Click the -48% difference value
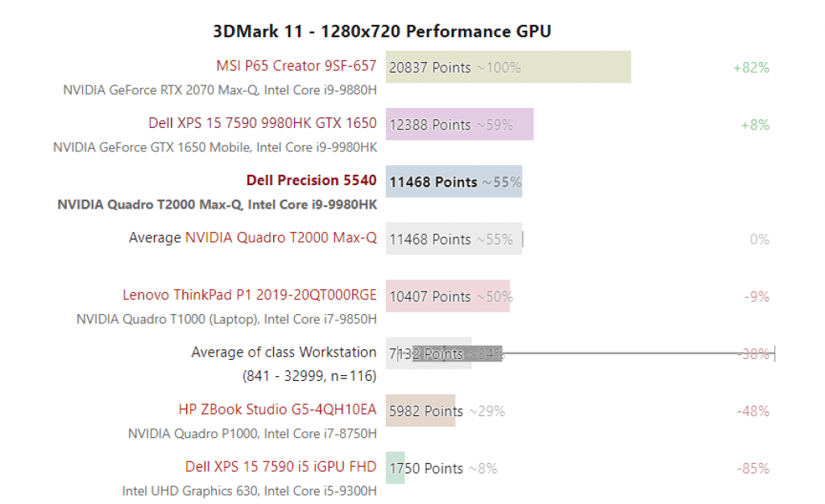The image size is (825, 504). (x=753, y=411)
